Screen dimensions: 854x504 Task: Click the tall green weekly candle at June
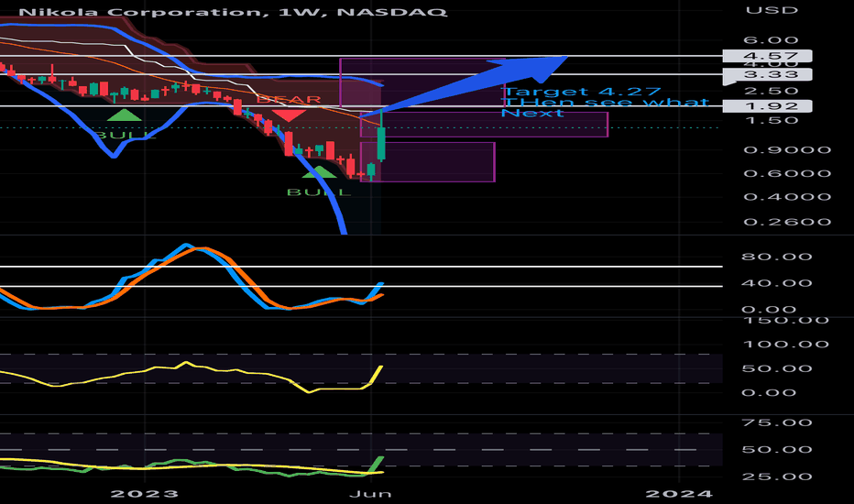click(x=381, y=142)
